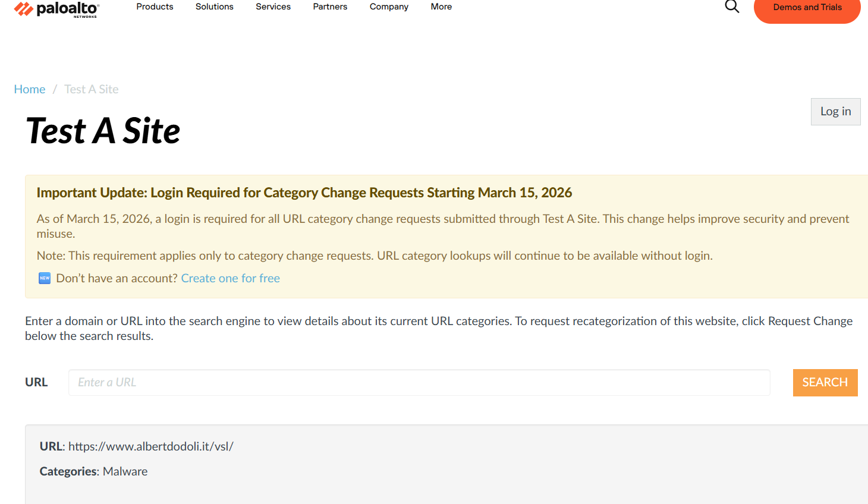Click the Log in button
Viewport: 868px width, 504px height.
click(835, 112)
